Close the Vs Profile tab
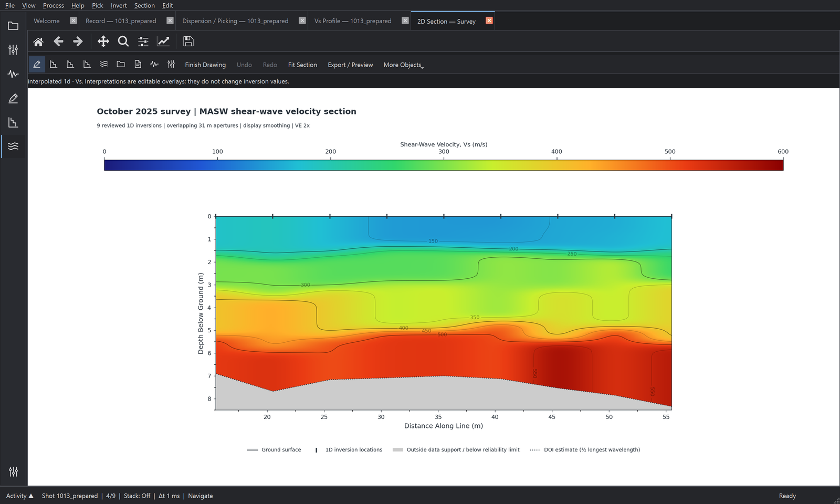Screen dimensions: 840x504 (x=405, y=20)
